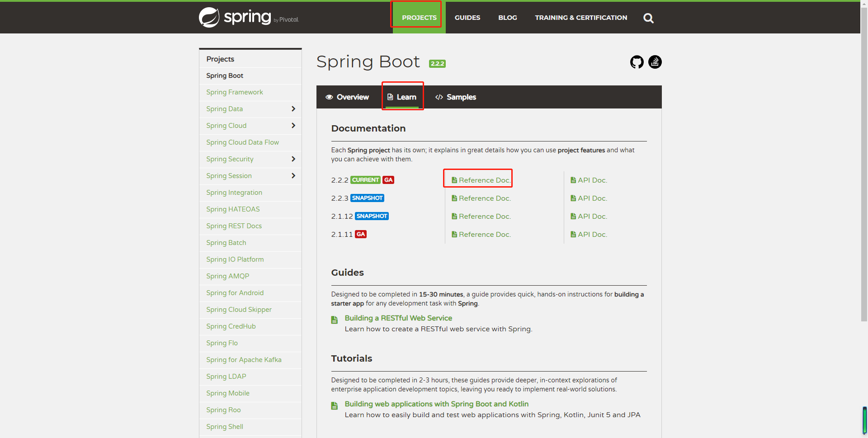Open the Guides navigation menu
This screenshot has height=438, width=868.
(467, 18)
